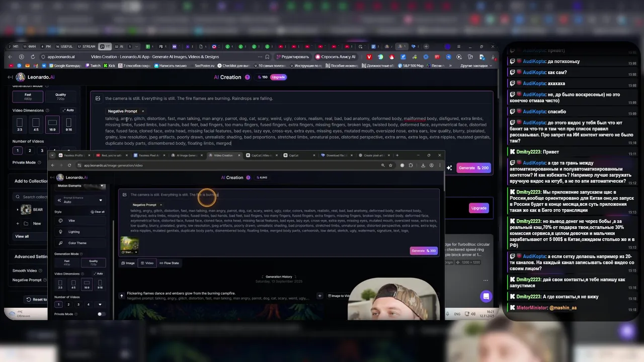This screenshot has height=362, width=644.
Task: Open Motion Elements dropdown in front window
Action: coord(81,186)
